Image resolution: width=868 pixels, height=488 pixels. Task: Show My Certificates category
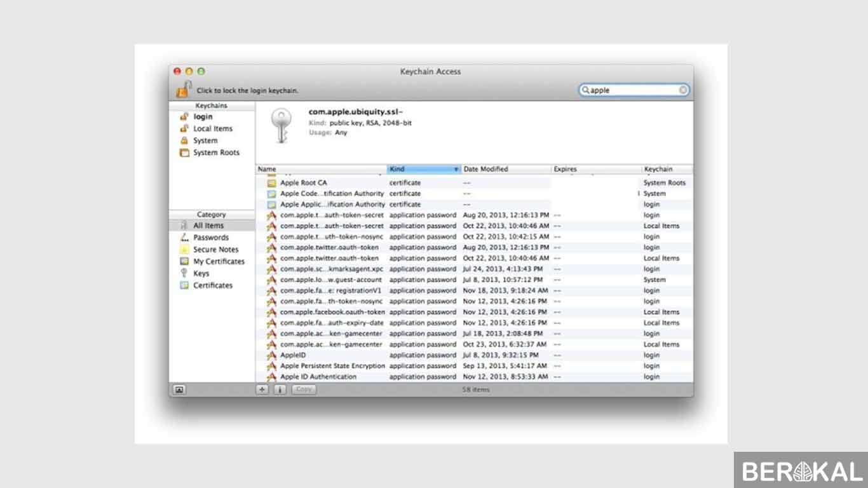click(x=219, y=262)
